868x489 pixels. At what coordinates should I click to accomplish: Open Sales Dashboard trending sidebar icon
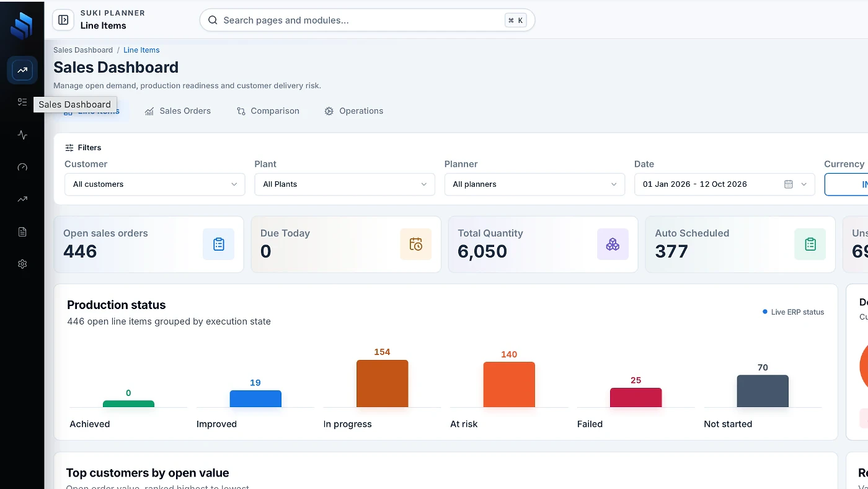click(22, 70)
